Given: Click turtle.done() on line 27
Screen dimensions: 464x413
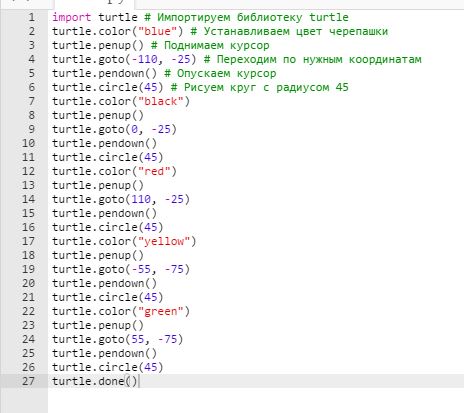Looking at the screenshot, I should pos(95,381).
